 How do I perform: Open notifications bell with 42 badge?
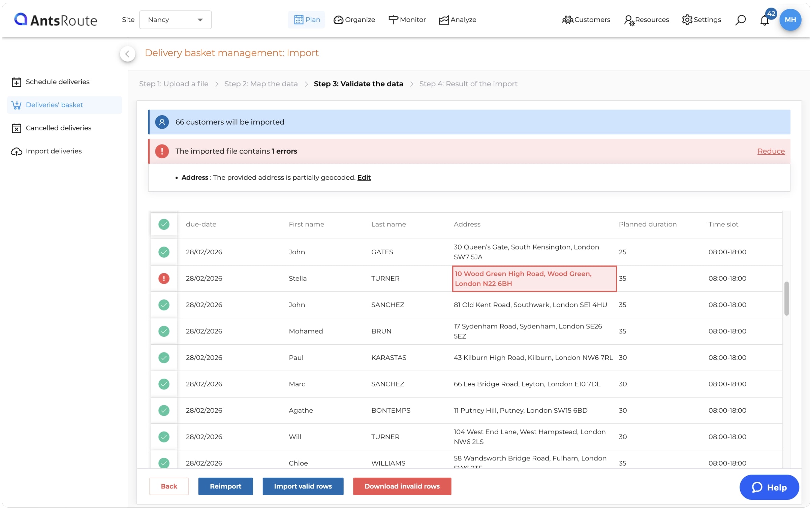pos(765,20)
